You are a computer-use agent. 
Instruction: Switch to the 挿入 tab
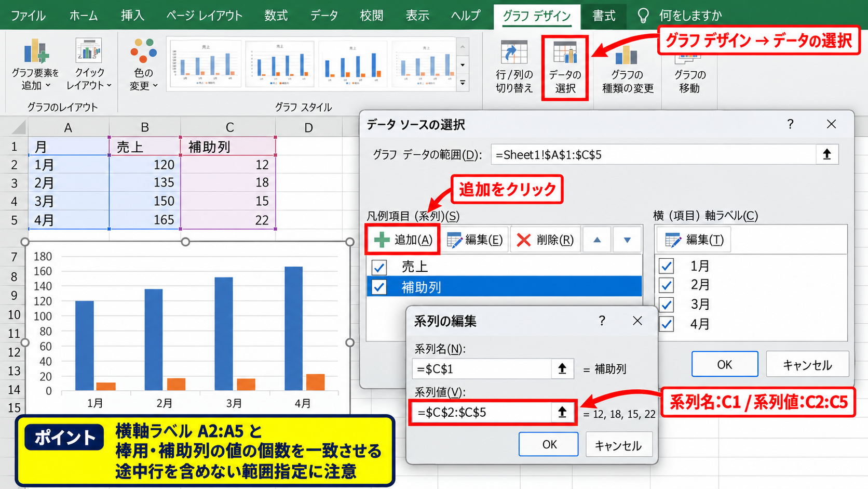pos(132,16)
